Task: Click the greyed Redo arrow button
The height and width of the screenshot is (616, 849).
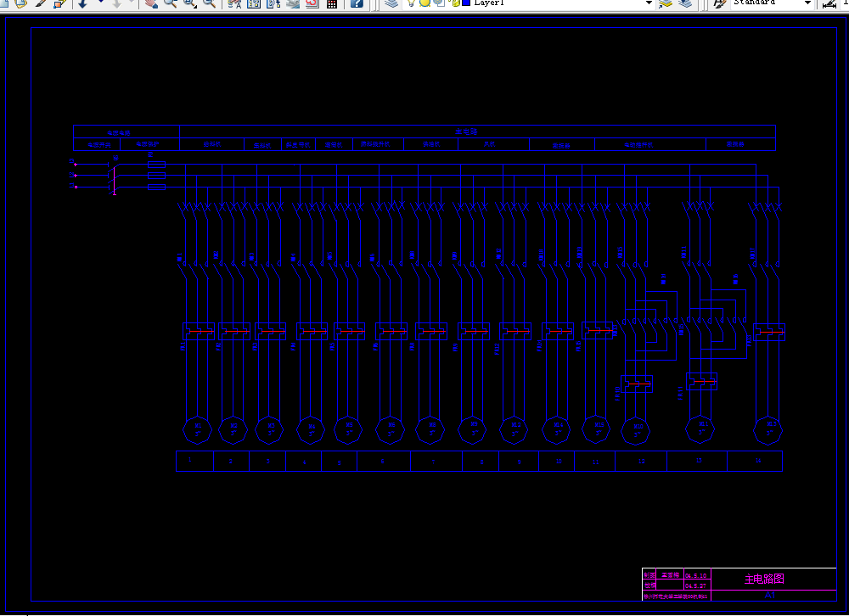Action: click(x=117, y=3)
